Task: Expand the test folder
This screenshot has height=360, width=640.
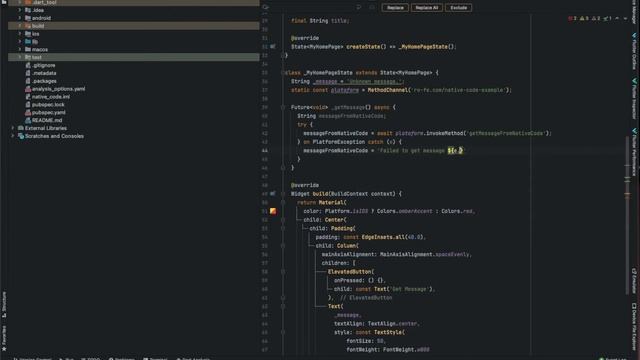Action: [20, 57]
